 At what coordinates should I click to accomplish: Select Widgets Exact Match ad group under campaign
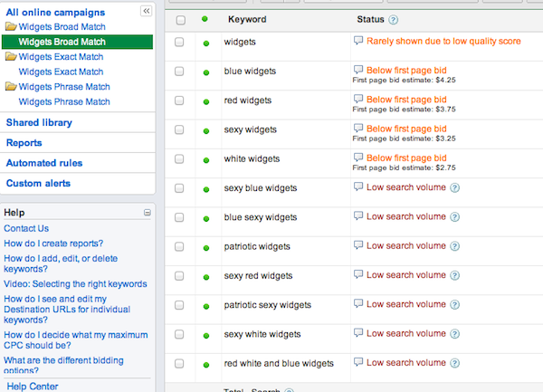click(x=61, y=72)
